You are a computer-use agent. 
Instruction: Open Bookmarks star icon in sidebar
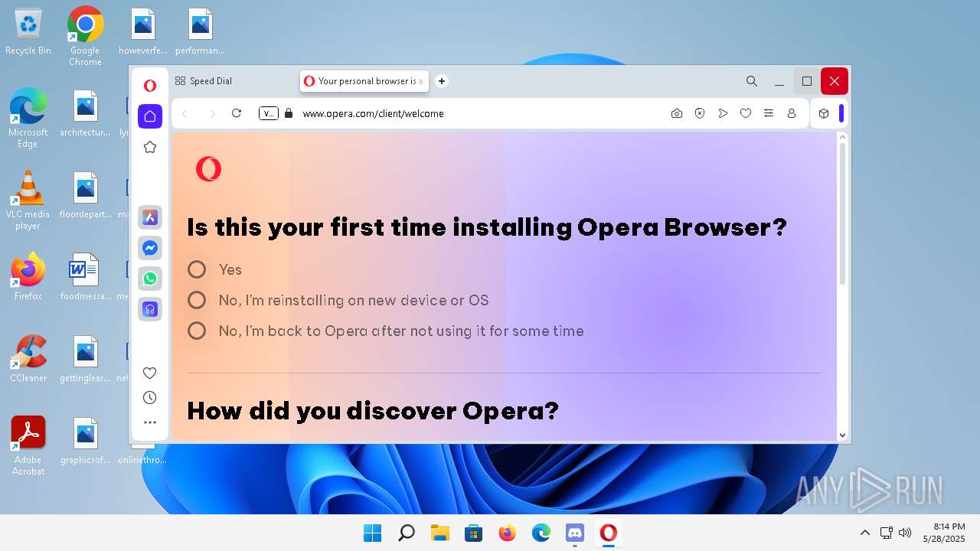point(150,147)
